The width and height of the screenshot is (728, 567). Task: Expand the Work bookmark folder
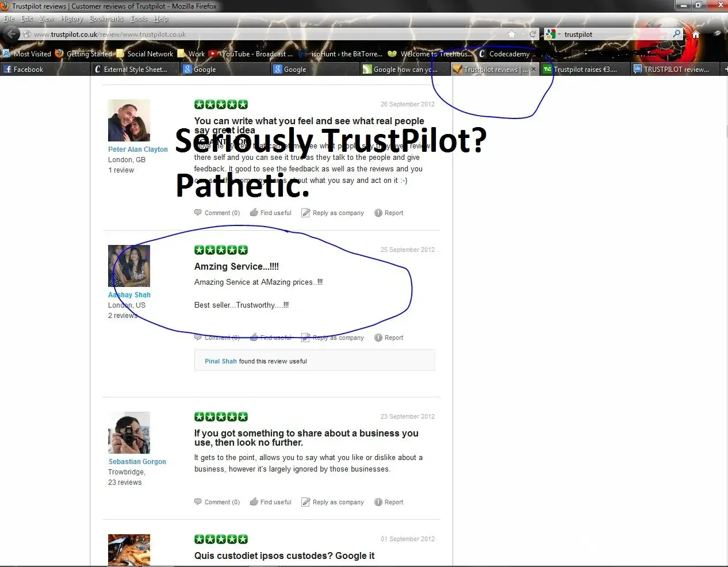point(191,54)
